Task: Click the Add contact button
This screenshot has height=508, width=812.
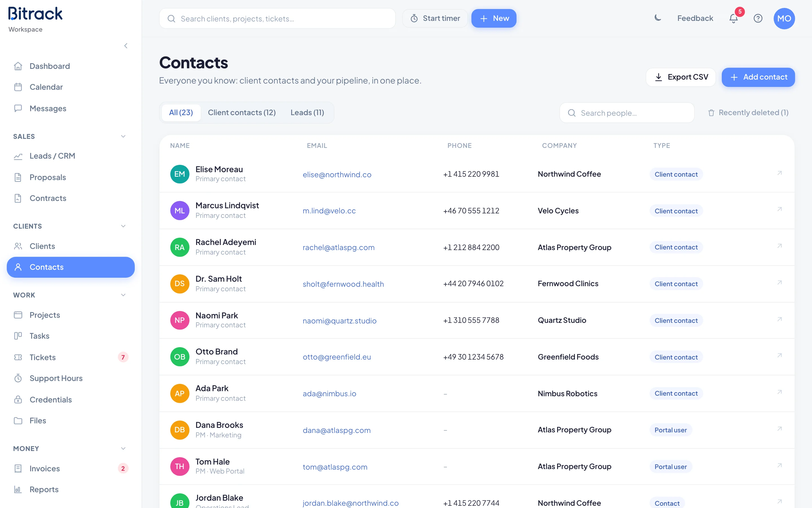Action: (758, 77)
